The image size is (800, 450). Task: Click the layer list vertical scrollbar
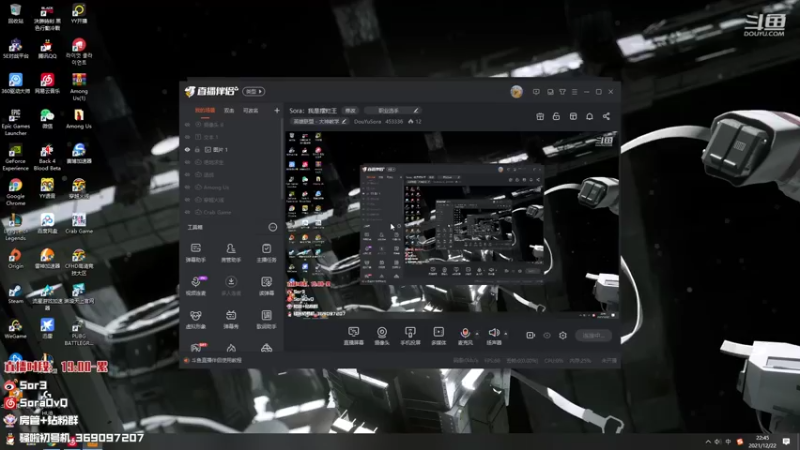[x=282, y=159]
